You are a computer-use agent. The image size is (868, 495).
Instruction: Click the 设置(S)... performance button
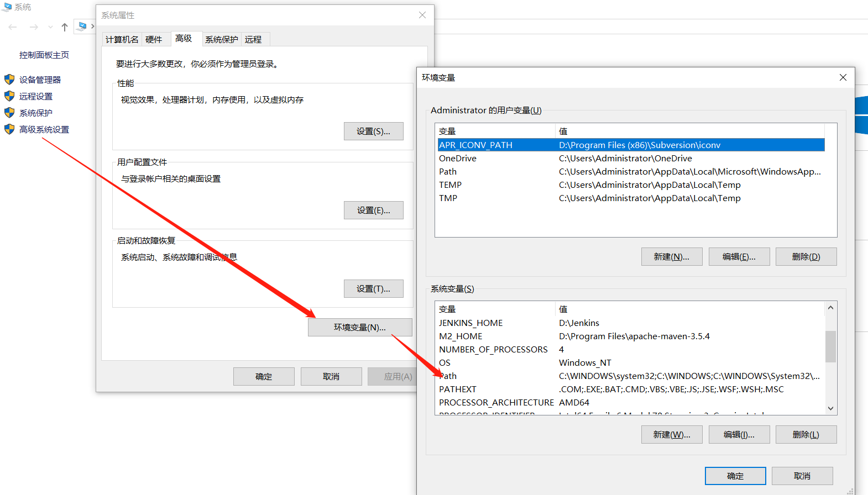pyautogui.click(x=374, y=131)
